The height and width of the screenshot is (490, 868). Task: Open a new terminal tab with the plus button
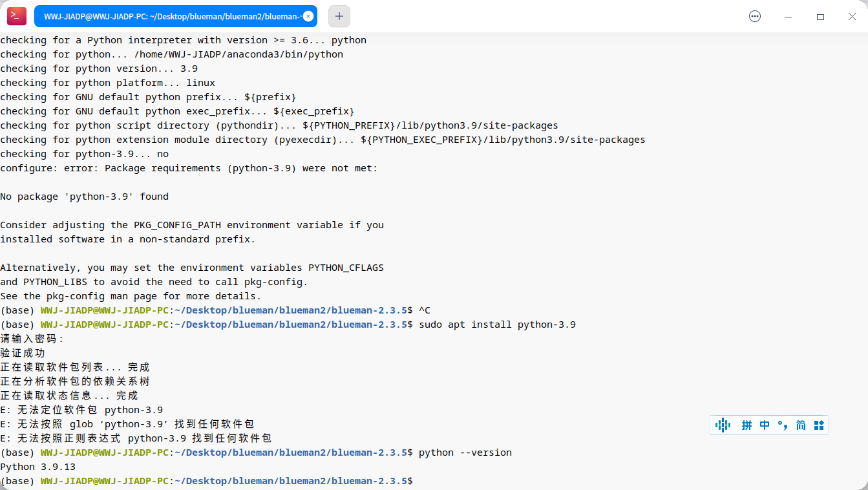pos(339,16)
